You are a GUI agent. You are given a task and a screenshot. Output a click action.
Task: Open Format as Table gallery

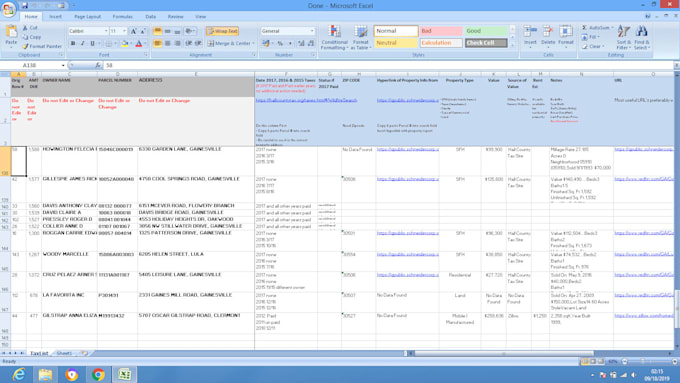(x=361, y=37)
